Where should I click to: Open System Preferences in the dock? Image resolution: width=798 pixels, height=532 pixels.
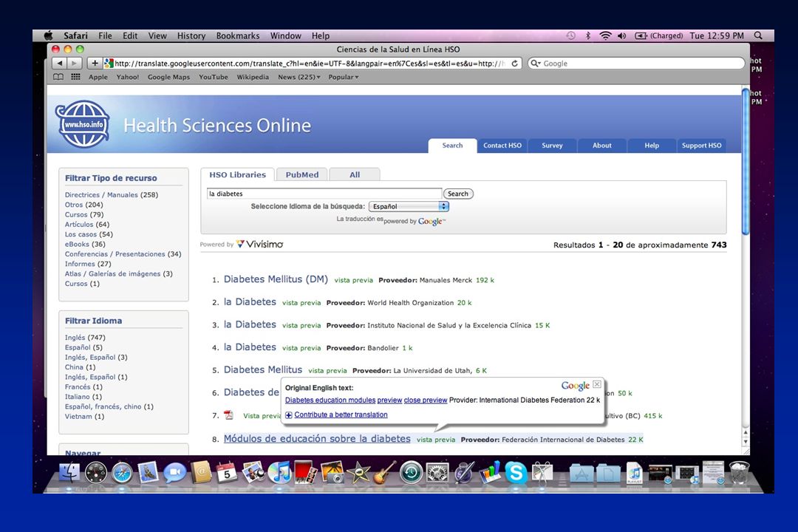coord(437,473)
